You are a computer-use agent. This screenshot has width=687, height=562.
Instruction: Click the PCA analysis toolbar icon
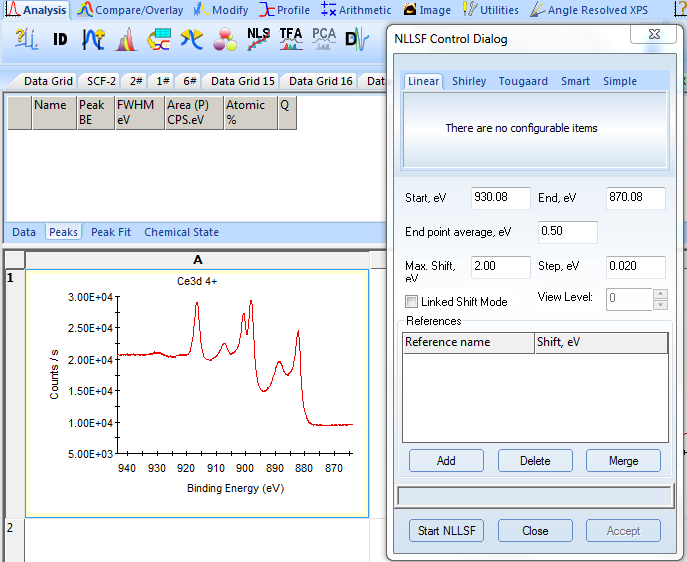click(x=324, y=40)
